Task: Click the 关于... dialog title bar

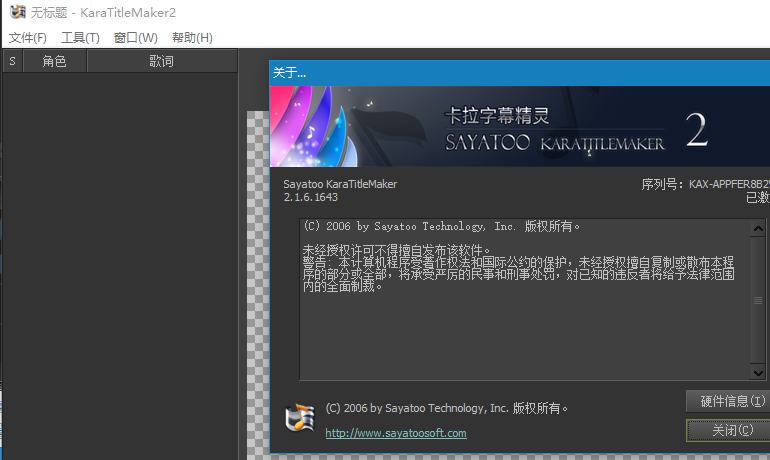Action: click(520, 73)
